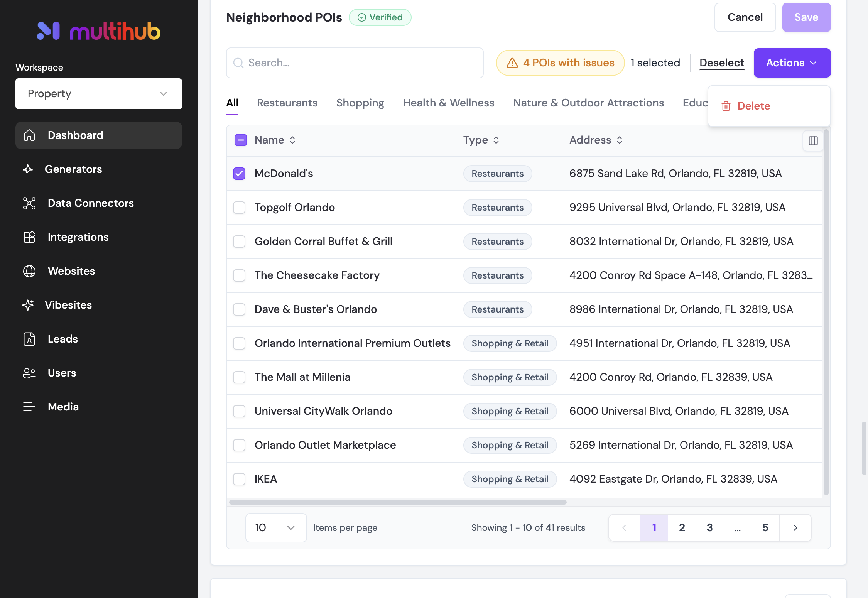The image size is (868, 598).
Task: Click the Data Connectors node icon
Action: (29, 203)
